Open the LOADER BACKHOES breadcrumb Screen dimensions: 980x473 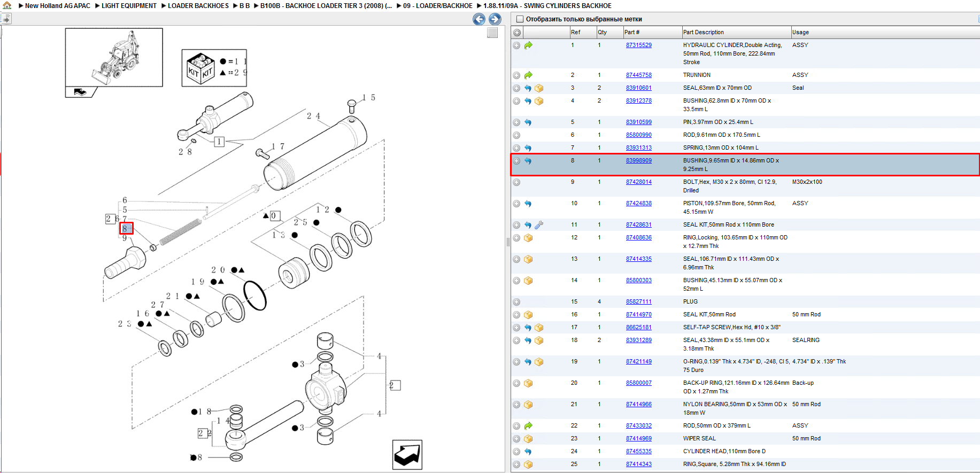pyautogui.click(x=198, y=6)
